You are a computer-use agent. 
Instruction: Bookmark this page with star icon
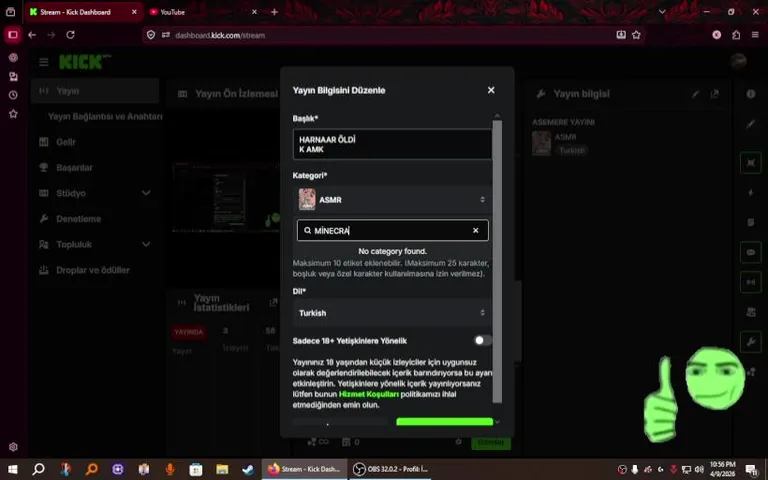click(x=636, y=35)
